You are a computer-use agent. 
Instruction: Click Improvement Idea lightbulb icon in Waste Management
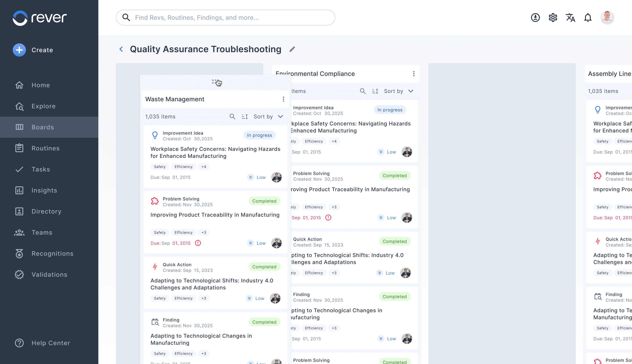click(x=155, y=135)
